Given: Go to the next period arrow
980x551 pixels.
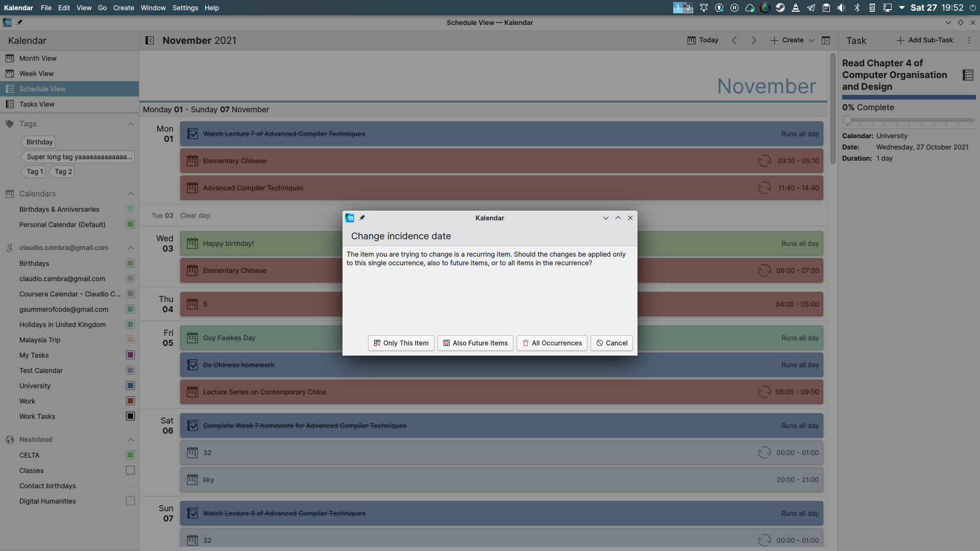Looking at the screenshot, I should tap(754, 40).
